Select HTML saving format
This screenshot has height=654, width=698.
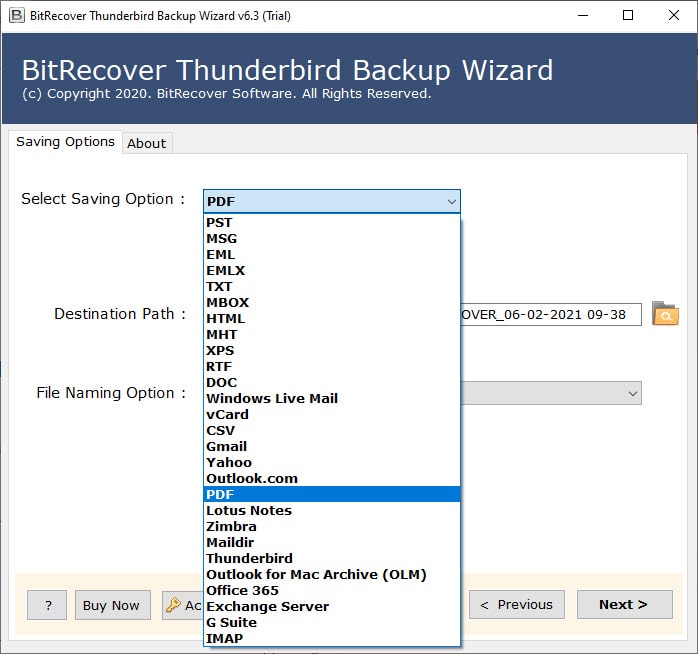click(332, 319)
